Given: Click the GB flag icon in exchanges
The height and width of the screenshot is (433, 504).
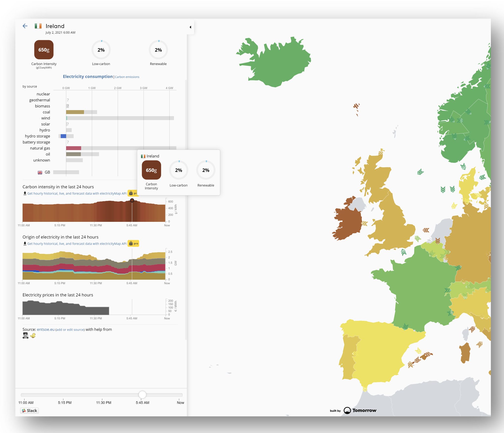Looking at the screenshot, I should 40,172.
